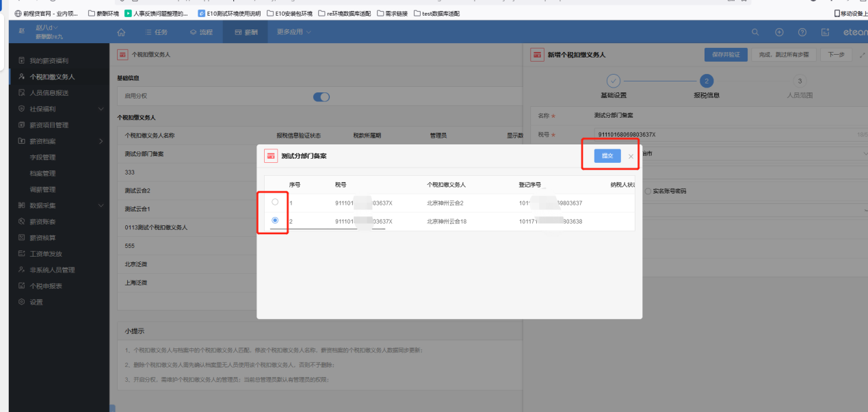This screenshot has width=868, height=412.
Task: Go to step 3 人员范围
Action: point(800,81)
